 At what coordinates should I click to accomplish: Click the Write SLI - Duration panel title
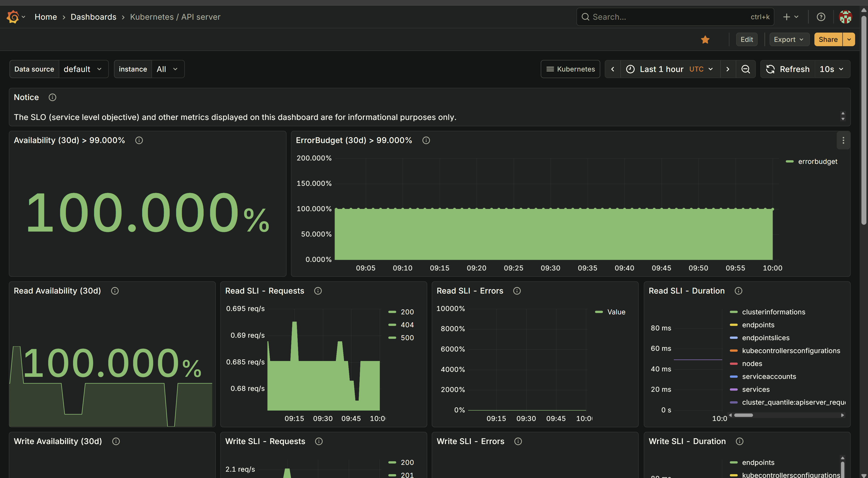coord(687,441)
